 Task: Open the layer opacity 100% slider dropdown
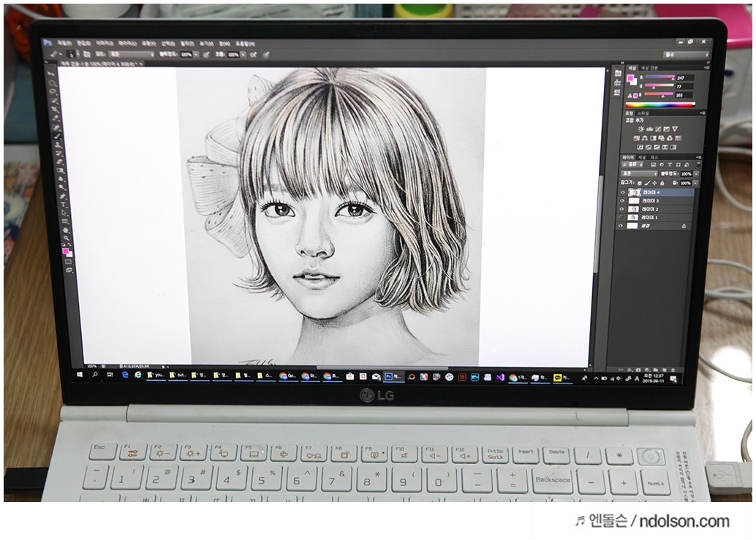(x=696, y=173)
